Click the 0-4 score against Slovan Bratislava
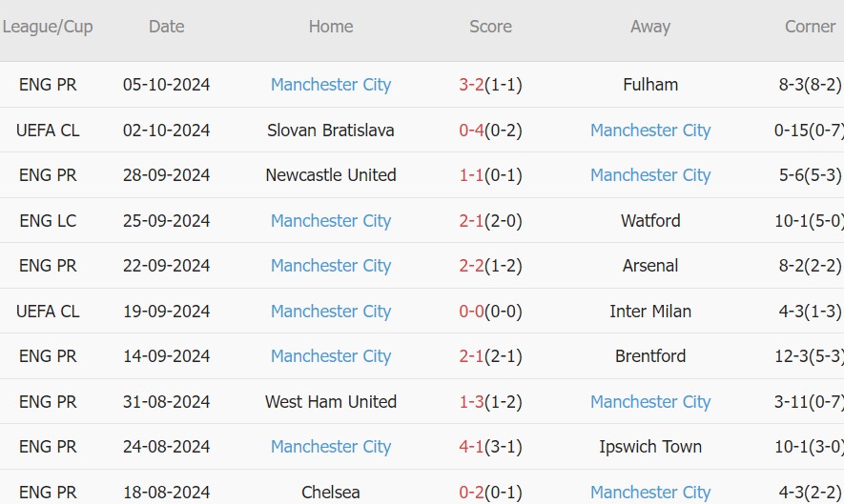Image resolution: width=844 pixels, height=504 pixels. click(471, 131)
